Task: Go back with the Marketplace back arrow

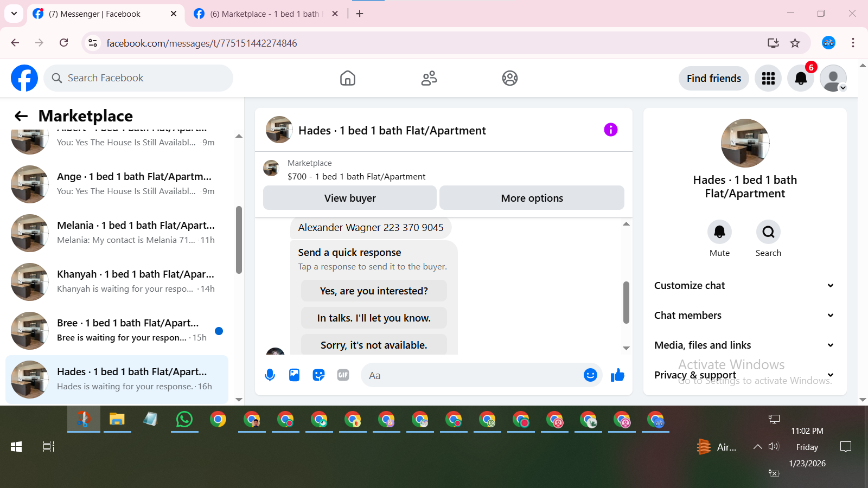Action: pyautogui.click(x=21, y=115)
